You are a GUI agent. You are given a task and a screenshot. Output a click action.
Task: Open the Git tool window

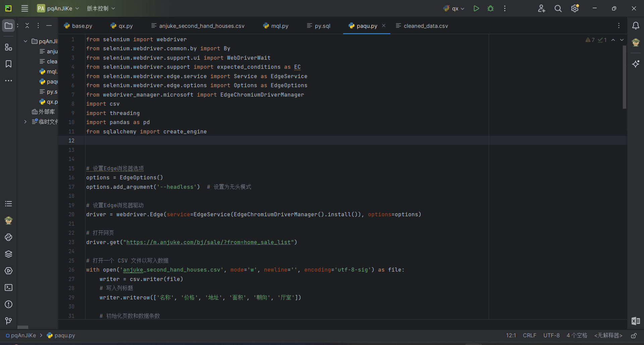8,321
